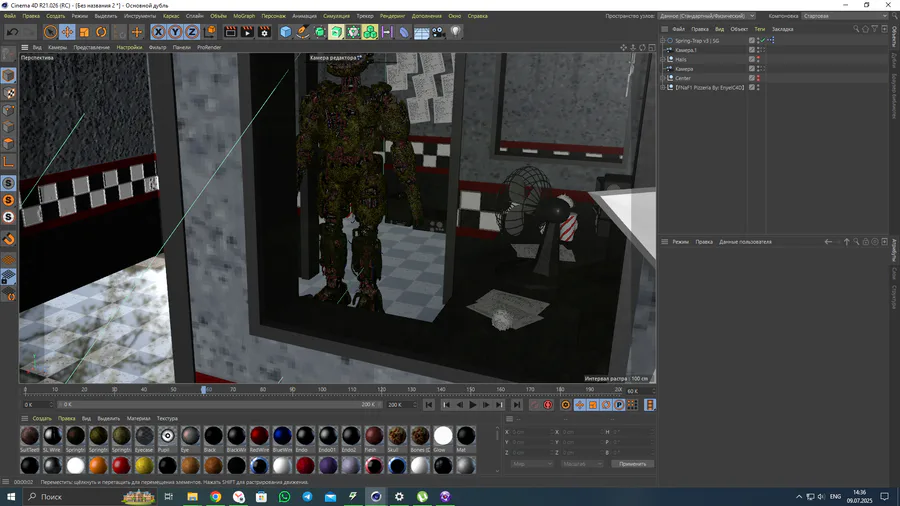
Task: Toggle visibility dots for Center object
Action: (x=758, y=78)
